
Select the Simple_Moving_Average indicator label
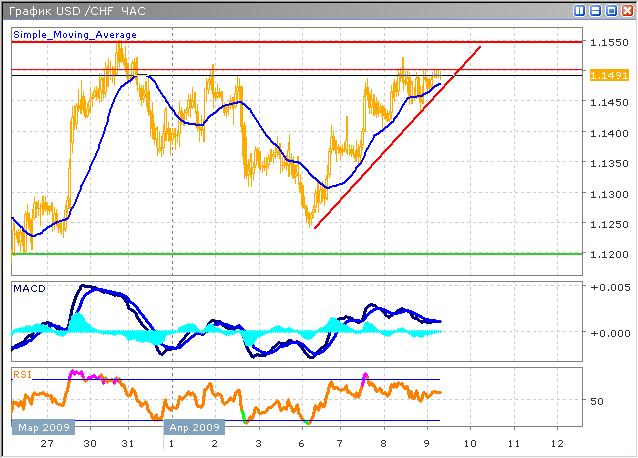point(75,34)
